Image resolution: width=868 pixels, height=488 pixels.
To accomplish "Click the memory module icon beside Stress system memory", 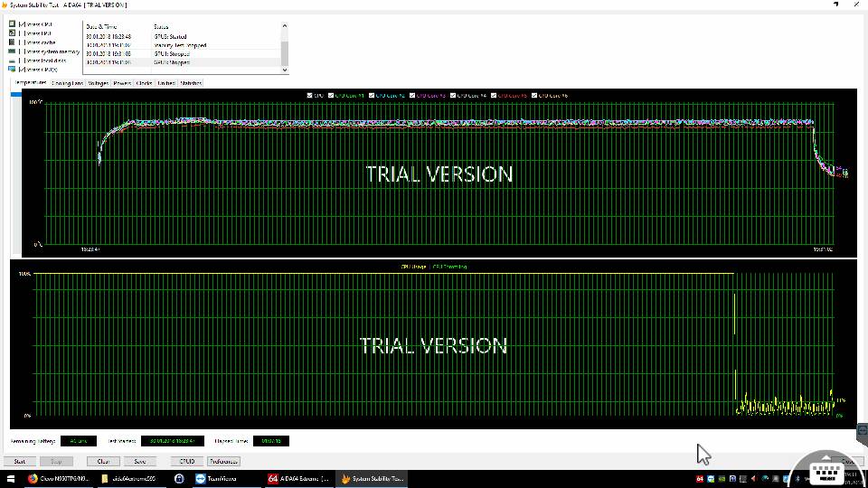I will (x=12, y=52).
